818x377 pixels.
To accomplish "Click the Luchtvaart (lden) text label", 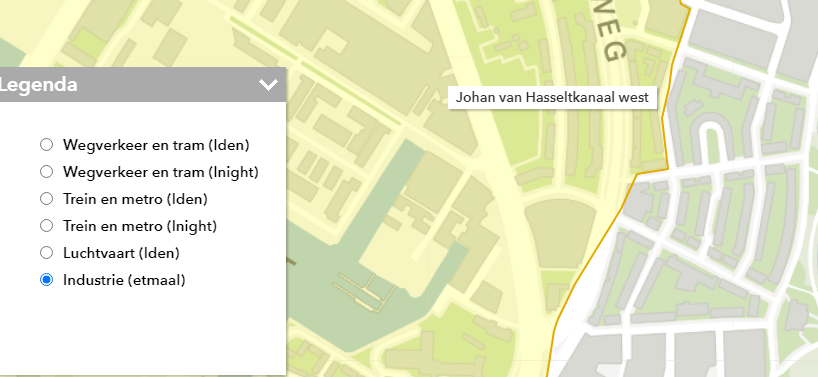I will [x=121, y=253].
